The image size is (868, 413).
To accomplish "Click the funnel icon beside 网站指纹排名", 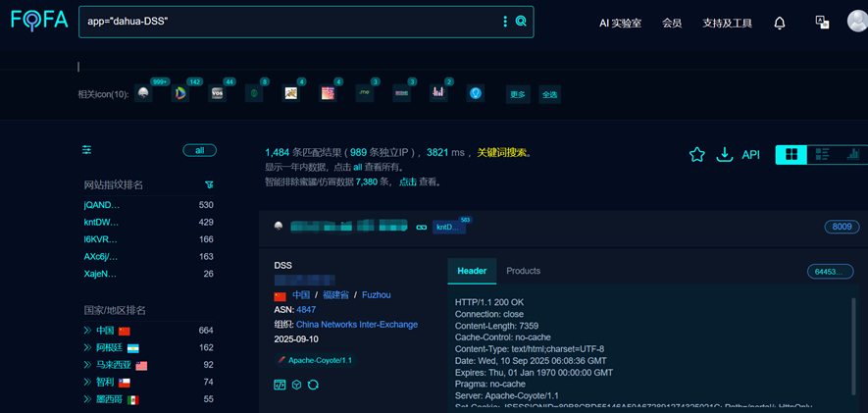I will [x=209, y=184].
